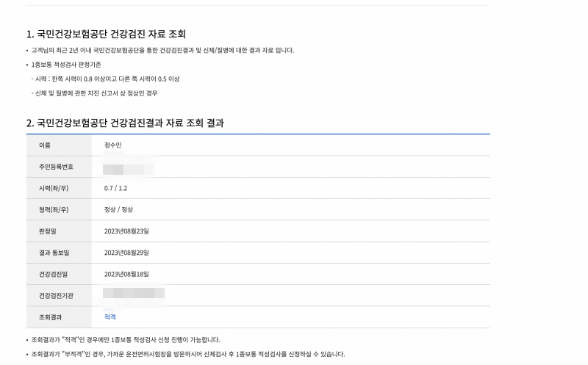Screen dimensions: 588x365
Task: Select date '2023년08월18일'
Action: pos(126,274)
